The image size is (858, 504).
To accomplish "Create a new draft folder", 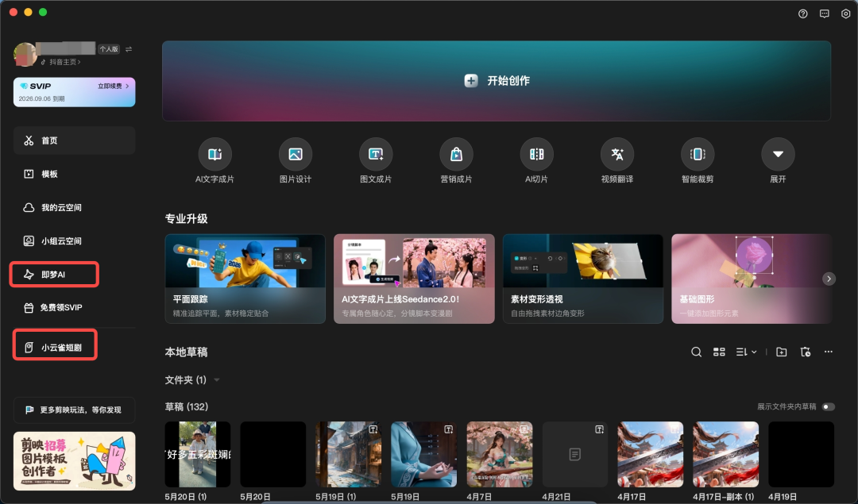I will 782,352.
